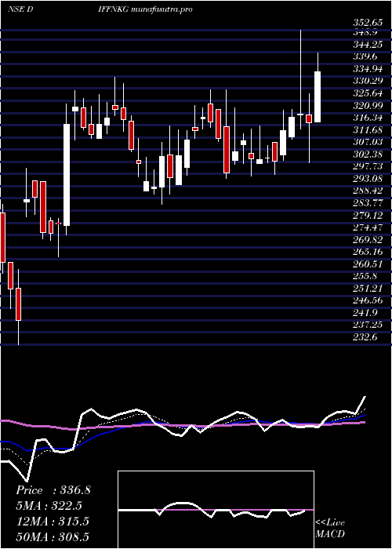Click the 316.34 price label

point(368,118)
